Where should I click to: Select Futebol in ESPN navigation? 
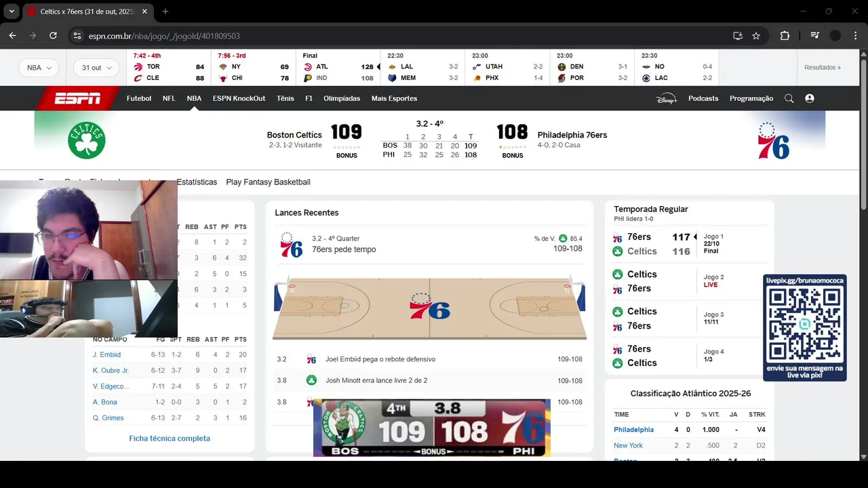139,98
